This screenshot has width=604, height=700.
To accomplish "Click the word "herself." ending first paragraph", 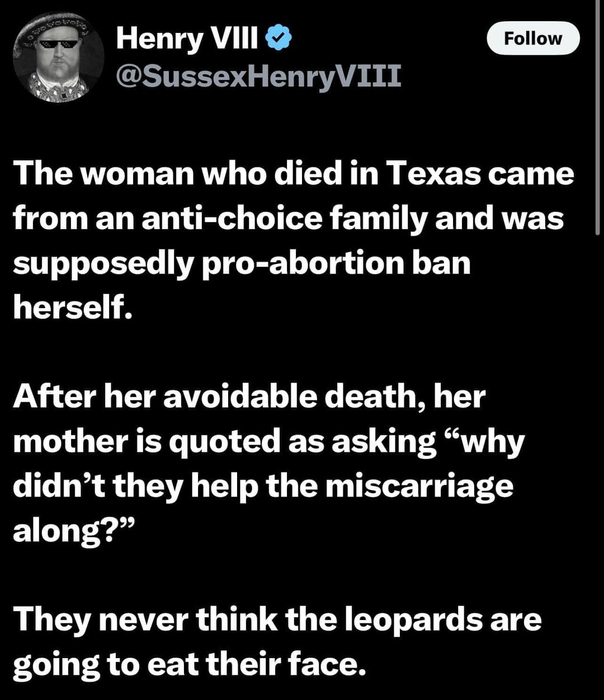I will pyautogui.click(x=73, y=308).
